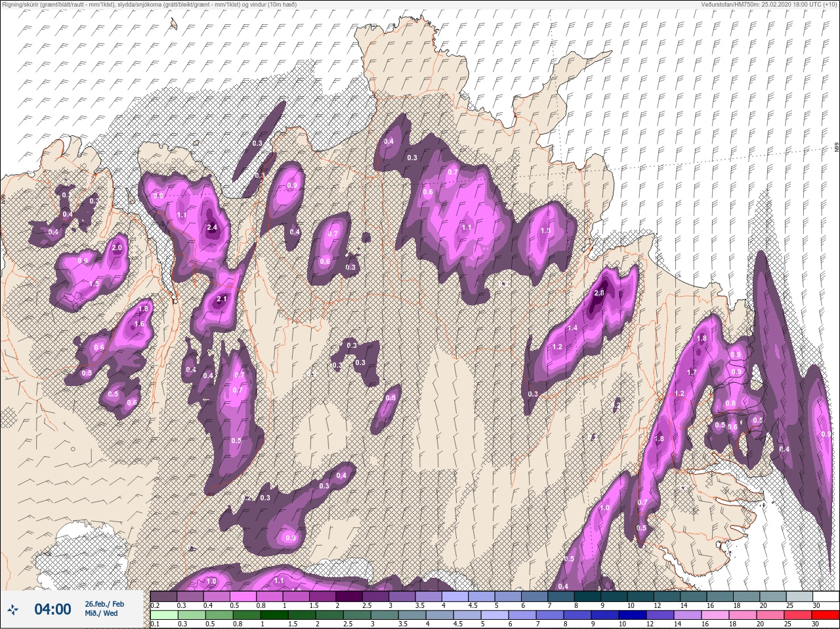Click the 1.4 precipitation value on the map

click(572, 328)
